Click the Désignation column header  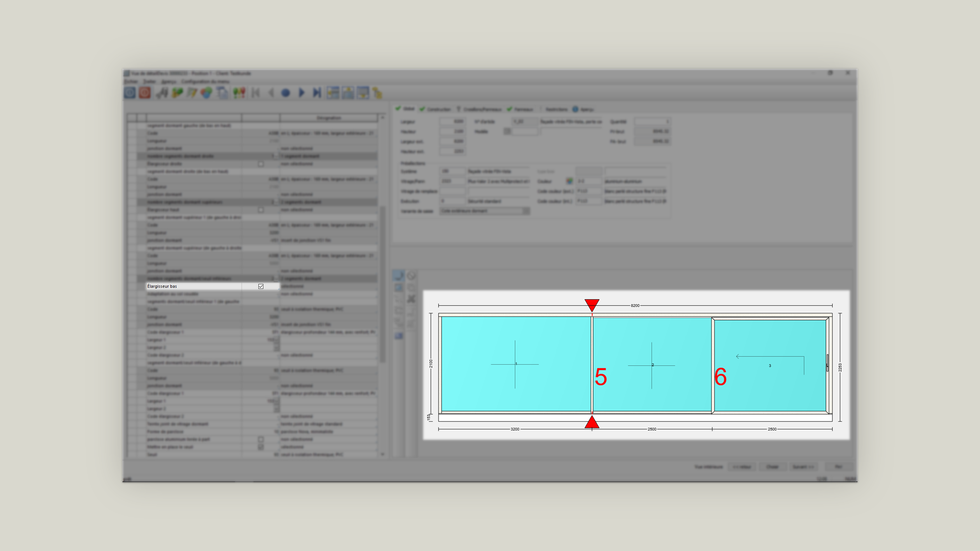[329, 118]
